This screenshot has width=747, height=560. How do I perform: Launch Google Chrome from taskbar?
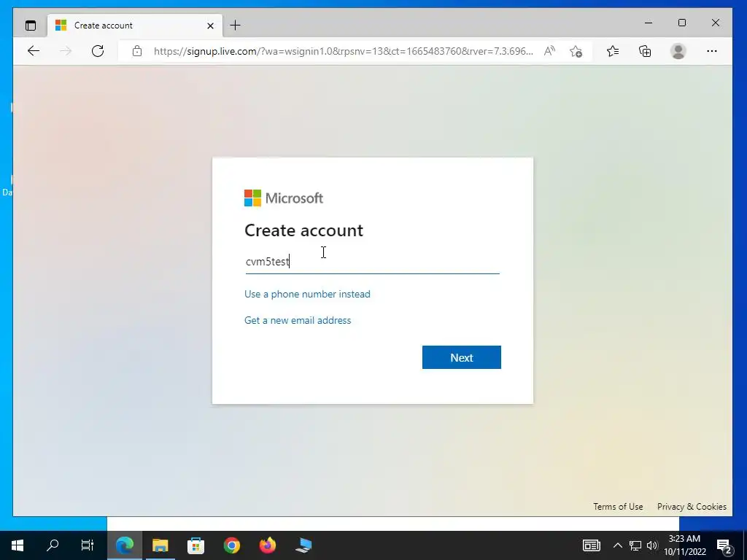(231, 545)
